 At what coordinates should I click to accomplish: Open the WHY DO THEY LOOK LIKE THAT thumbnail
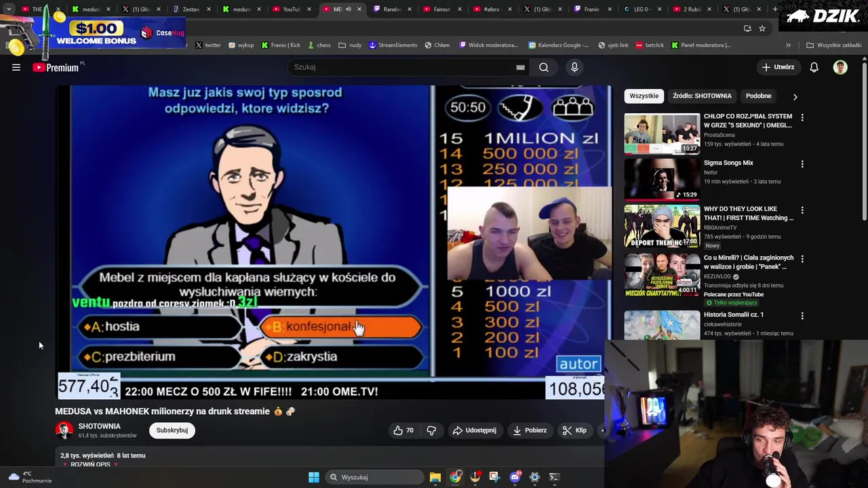(662, 226)
